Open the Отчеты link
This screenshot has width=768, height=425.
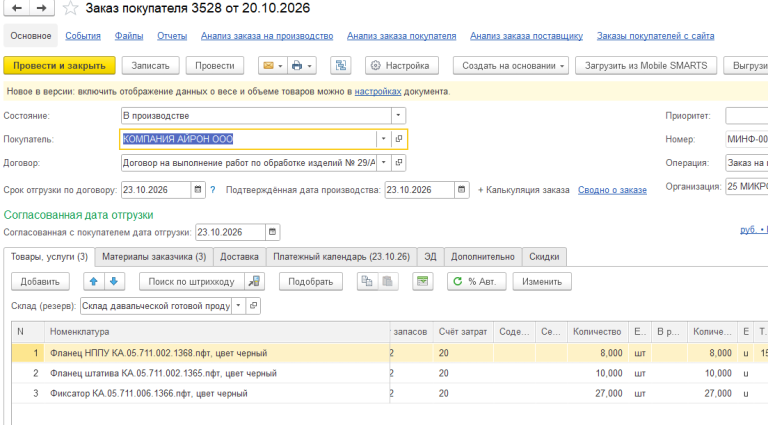[x=172, y=36]
